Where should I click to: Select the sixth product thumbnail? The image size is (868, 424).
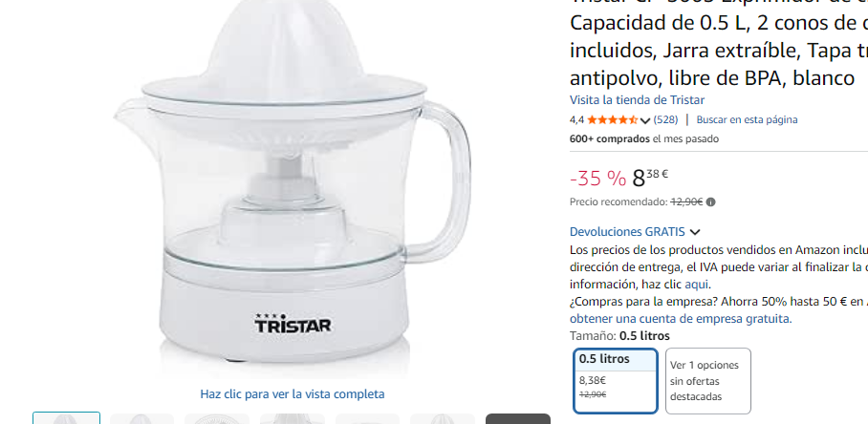point(443,418)
